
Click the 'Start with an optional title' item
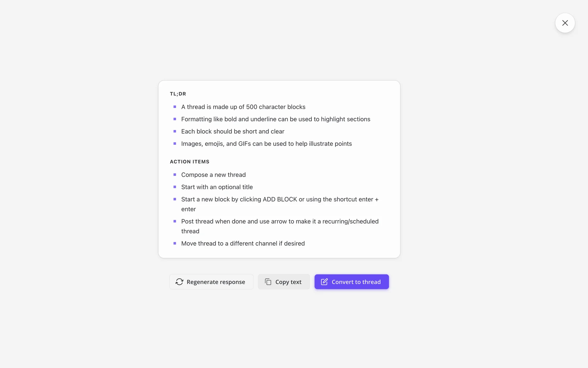click(x=217, y=187)
